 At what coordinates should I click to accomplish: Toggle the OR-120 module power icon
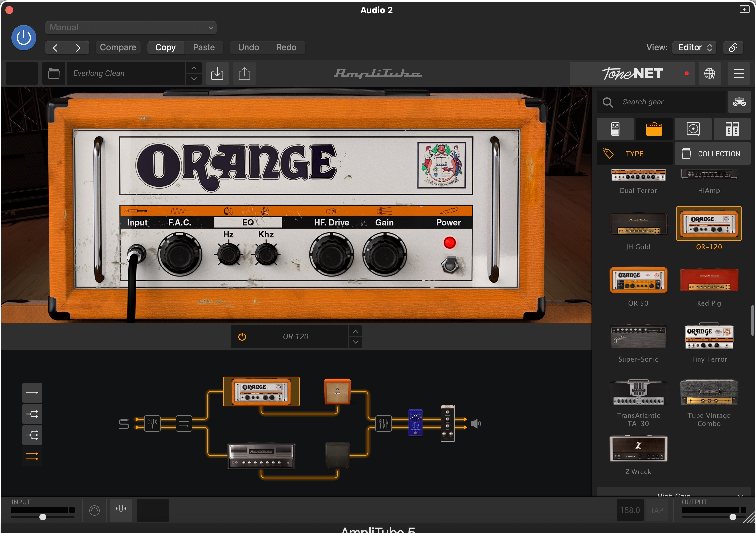click(242, 337)
